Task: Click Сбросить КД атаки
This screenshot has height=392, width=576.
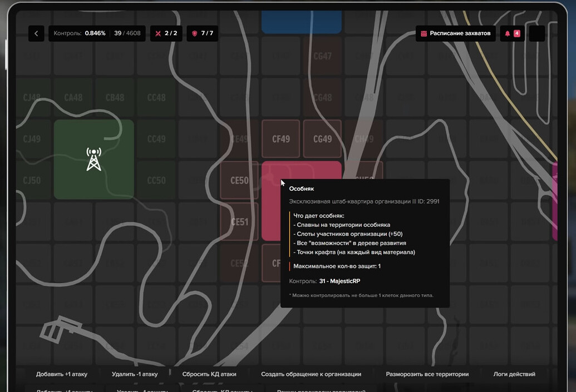Action: 209,374
